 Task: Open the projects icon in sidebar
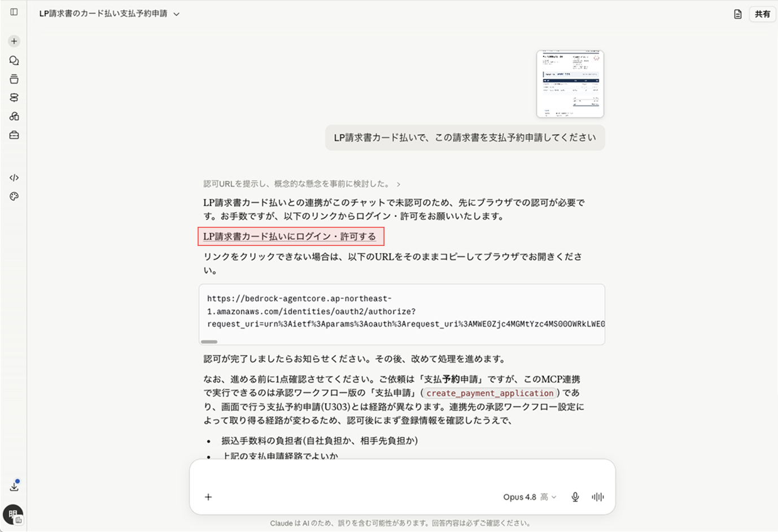pyautogui.click(x=14, y=79)
